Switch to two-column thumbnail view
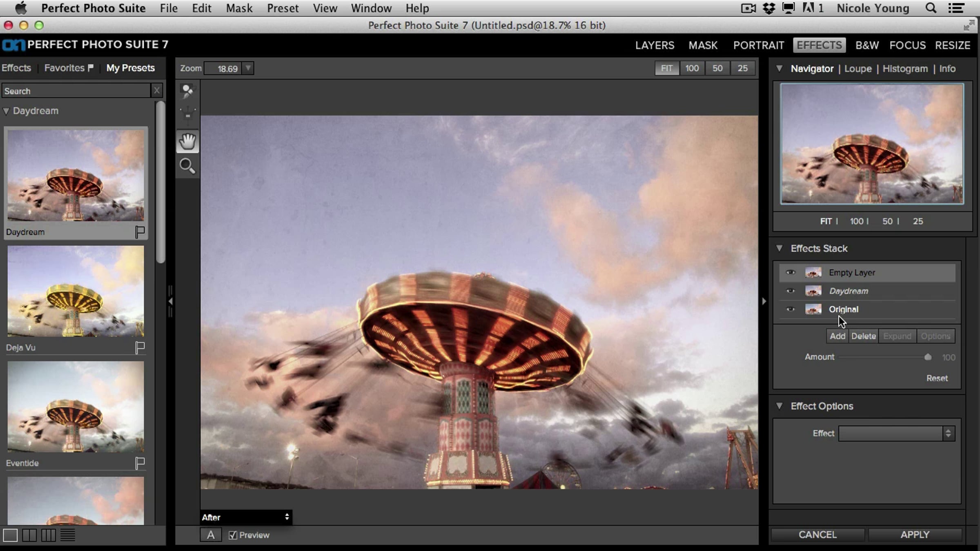980x551 pixels. [29, 535]
